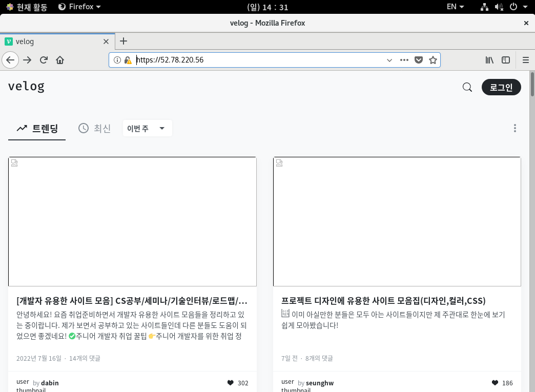
Task: Open author dabin's profile link
Action: 50,383
